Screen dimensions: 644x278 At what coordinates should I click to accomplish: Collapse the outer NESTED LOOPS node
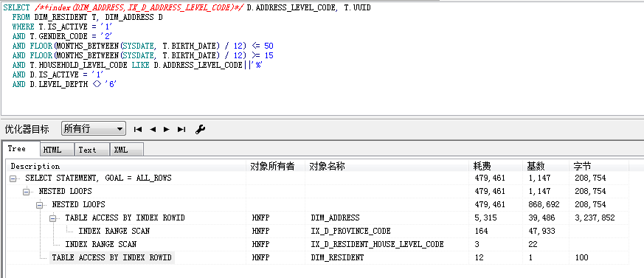pyautogui.click(x=27, y=192)
